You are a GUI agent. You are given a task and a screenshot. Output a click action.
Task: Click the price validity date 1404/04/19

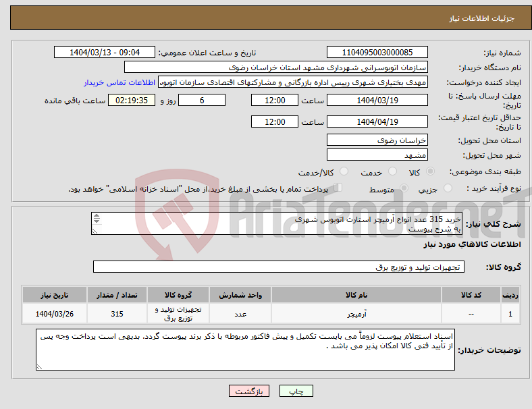point(377,121)
